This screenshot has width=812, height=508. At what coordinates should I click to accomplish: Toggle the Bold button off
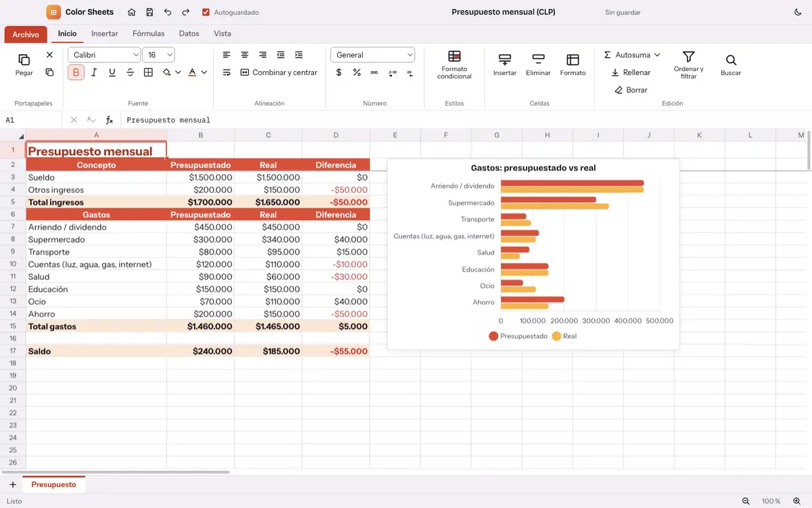(x=76, y=72)
